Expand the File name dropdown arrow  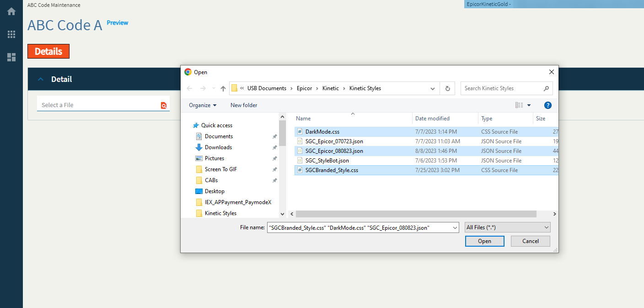pyautogui.click(x=455, y=227)
